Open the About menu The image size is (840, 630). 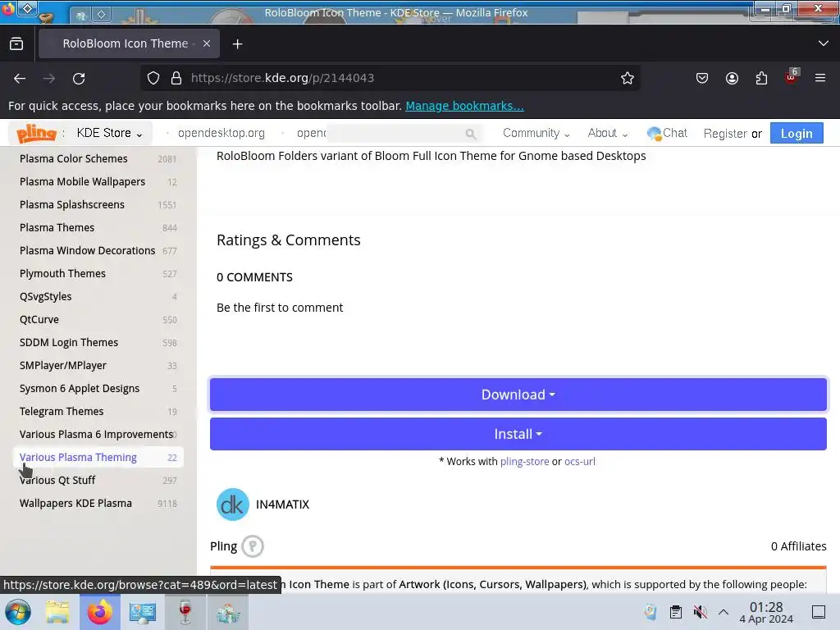(608, 133)
